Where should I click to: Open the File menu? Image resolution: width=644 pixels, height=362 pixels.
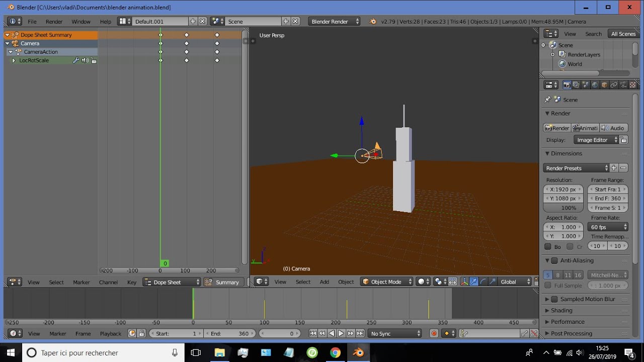[x=32, y=22]
